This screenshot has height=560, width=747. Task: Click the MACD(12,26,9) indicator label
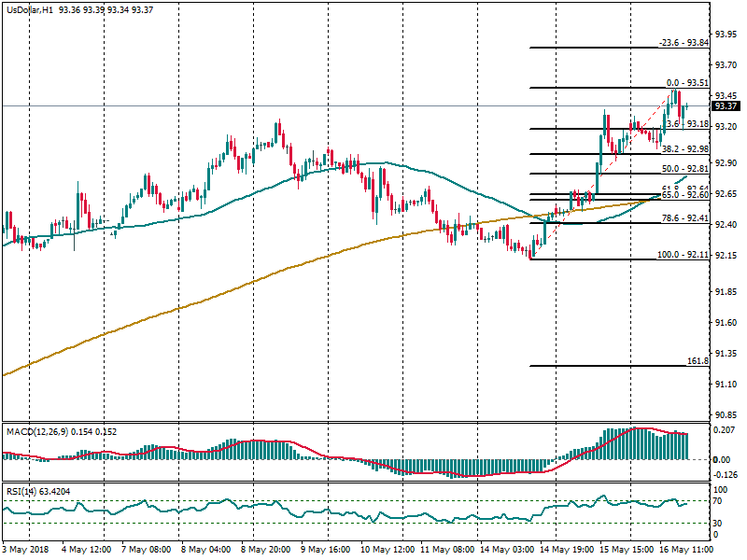39,430
